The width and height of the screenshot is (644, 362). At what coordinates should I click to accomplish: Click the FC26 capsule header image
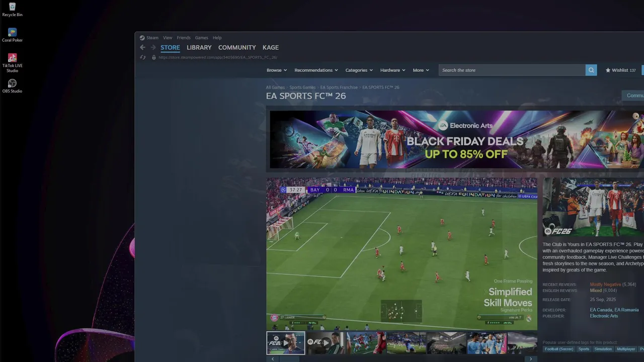click(593, 207)
